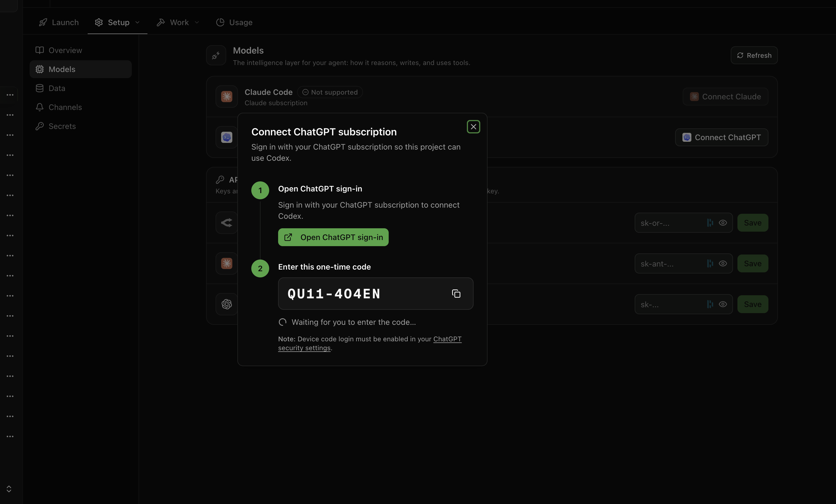Image resolution: width=836 pixels, height=504 pixels.
Task: Click the Launch rocket icon
Action: [x=43, y=22]
